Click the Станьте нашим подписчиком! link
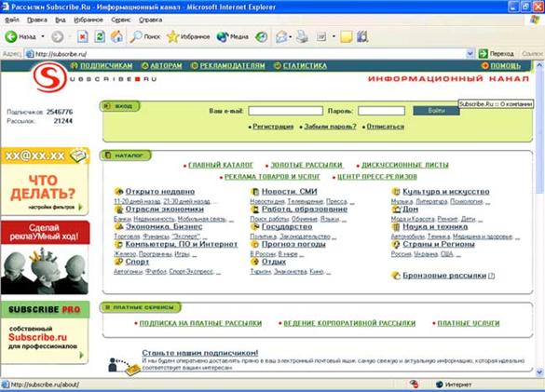The width and height of the screenshot is (545, 392). tap(200, 353)
